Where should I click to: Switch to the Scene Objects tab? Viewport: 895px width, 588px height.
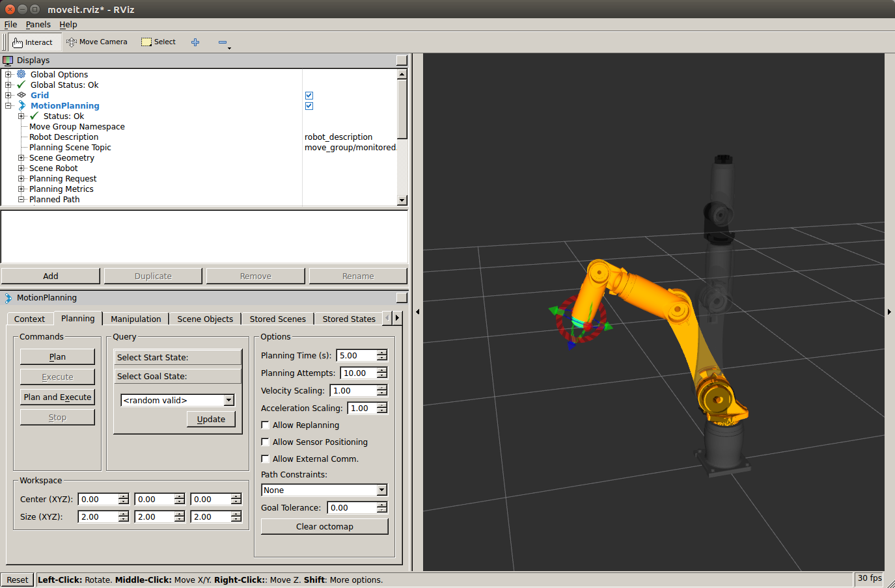(x=205, y=319)
